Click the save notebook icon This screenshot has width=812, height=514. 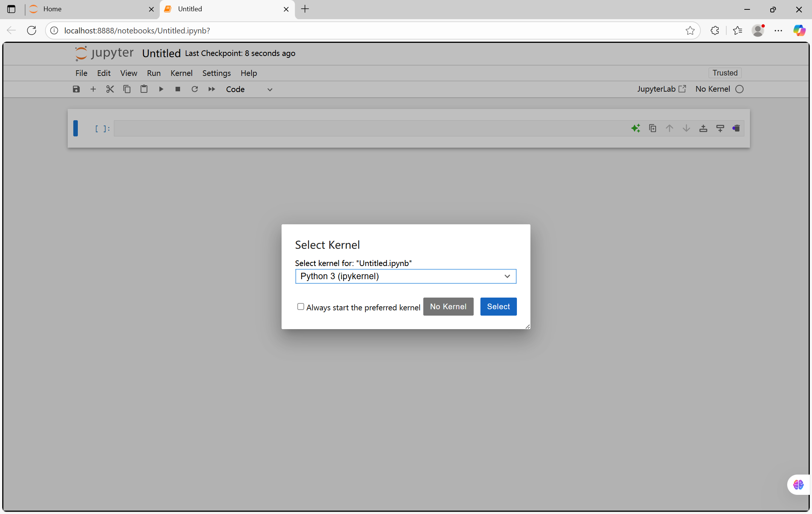click(76, 89)
